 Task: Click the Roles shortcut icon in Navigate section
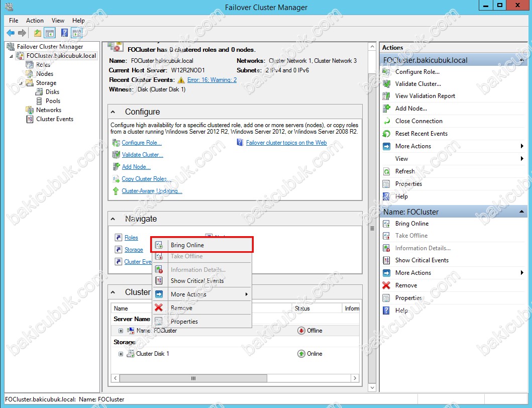pyautogui.click(x=119, y=238)
